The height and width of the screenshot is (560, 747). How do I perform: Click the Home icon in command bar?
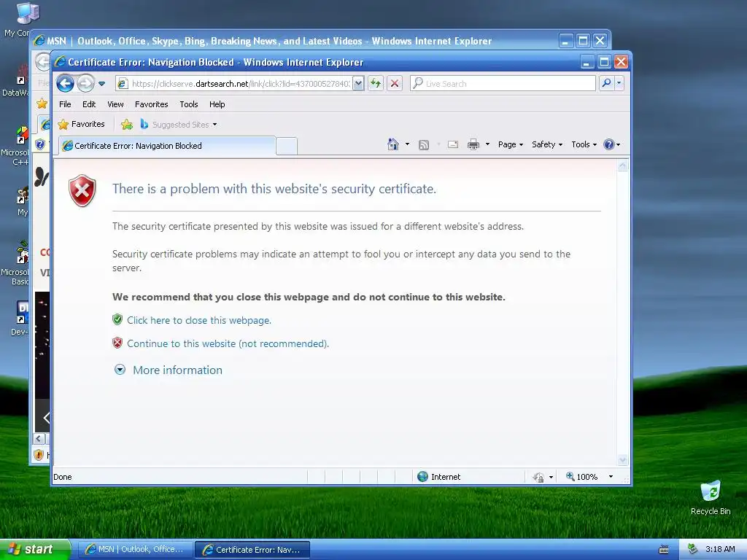[393, 144]
